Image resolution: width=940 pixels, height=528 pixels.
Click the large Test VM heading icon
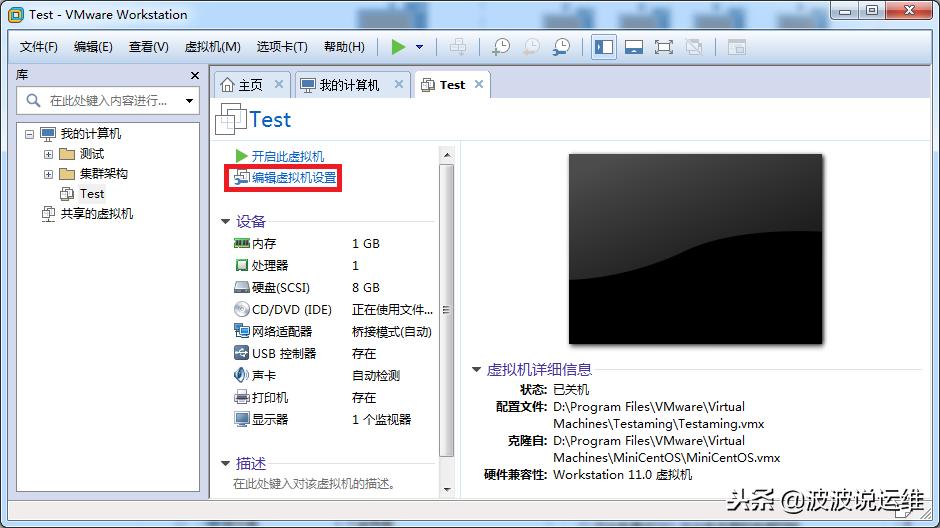(230, 119)
